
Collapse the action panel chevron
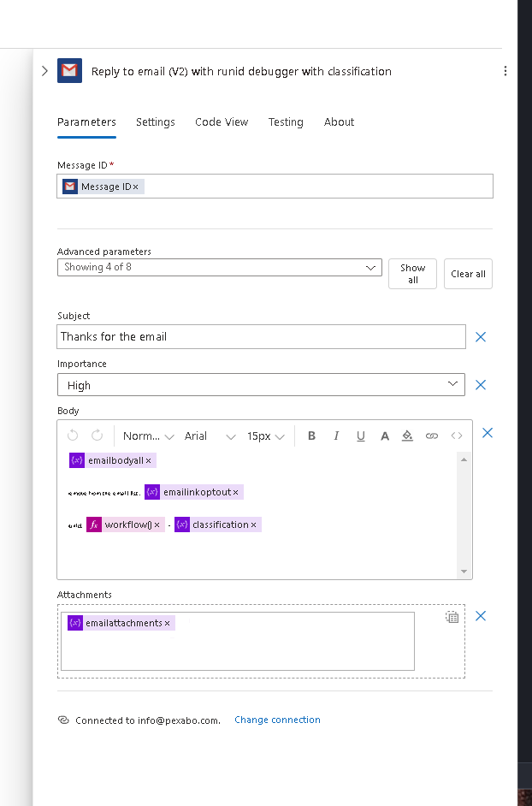point(44,71)
